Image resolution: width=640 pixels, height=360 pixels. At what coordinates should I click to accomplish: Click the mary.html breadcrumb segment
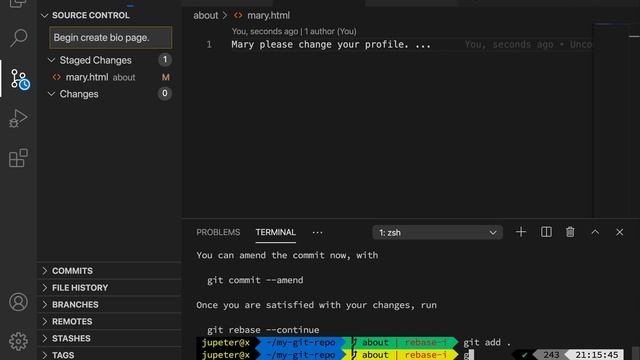268,16
